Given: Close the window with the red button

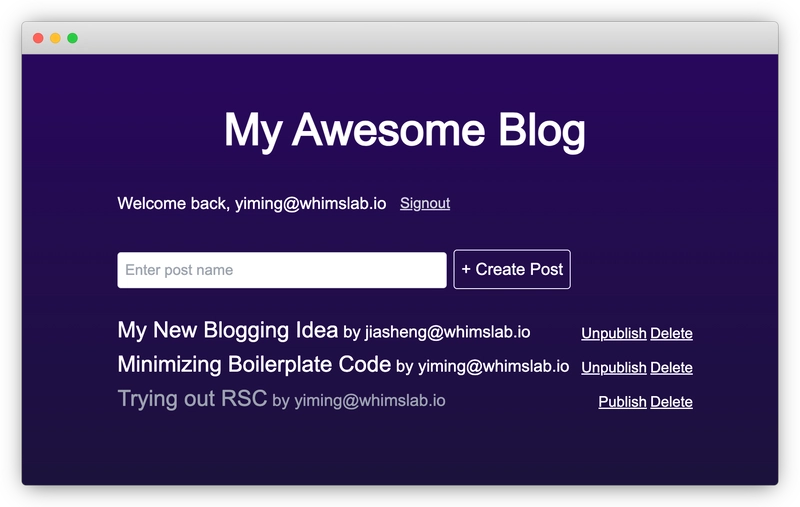Looking at the screenshot, I should click(x=38, y=38).
